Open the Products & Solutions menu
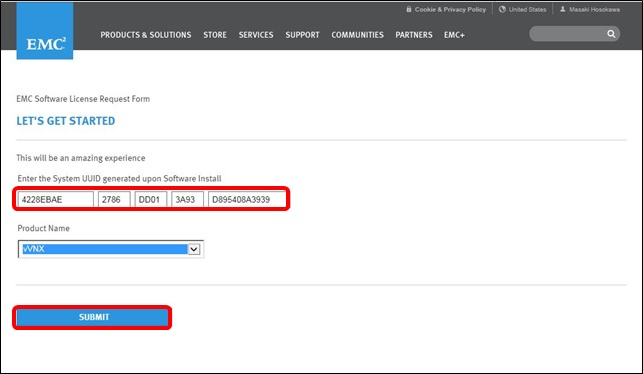Viewport: 643px width, 374px height. pyautogui.click(x=146, y=35)
